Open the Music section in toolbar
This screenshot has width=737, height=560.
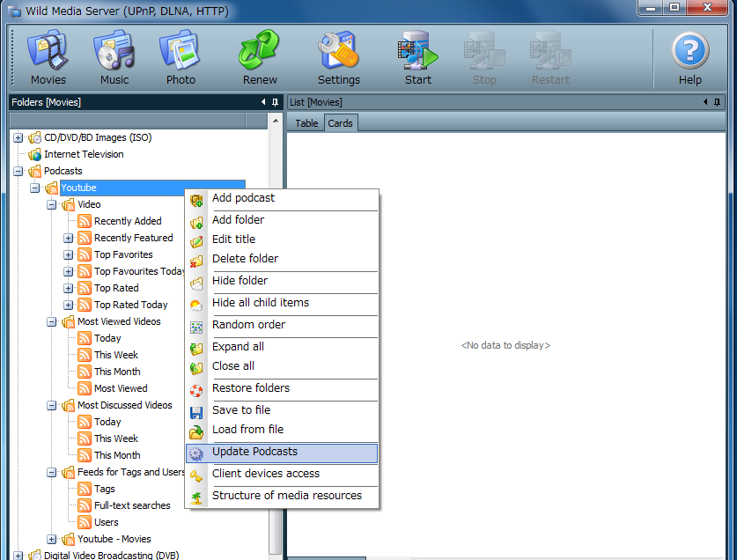coord(114,57)
